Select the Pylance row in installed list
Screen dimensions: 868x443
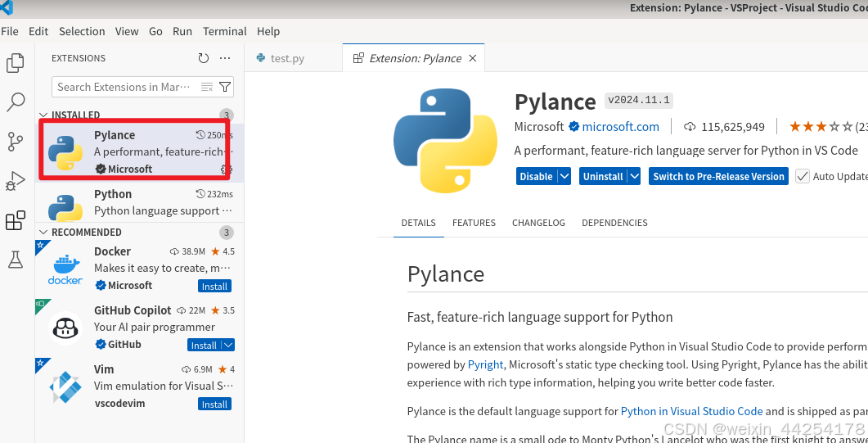pyautogui.click(x=140, y=151)
